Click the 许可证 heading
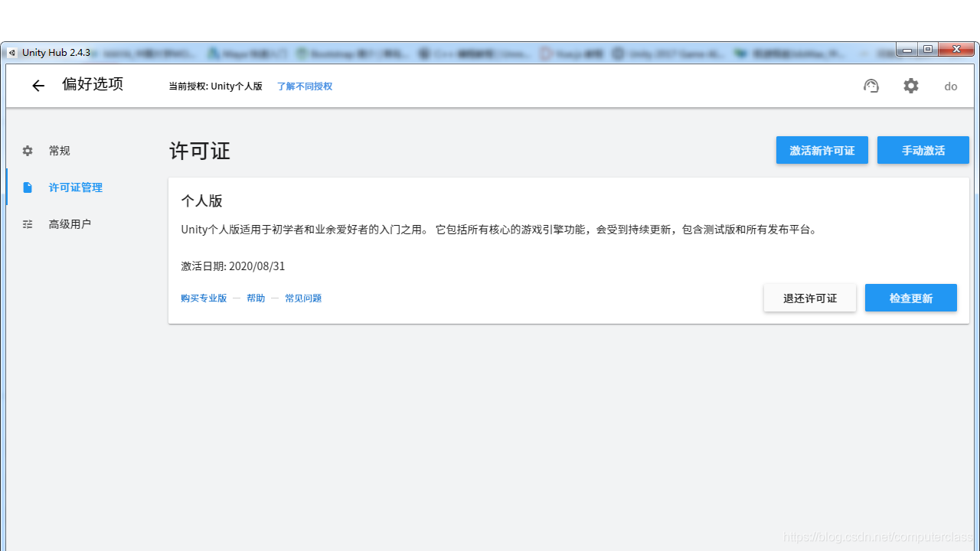Image resolution: width=980 pixels, height=551 pixels. tap(200, 151)
